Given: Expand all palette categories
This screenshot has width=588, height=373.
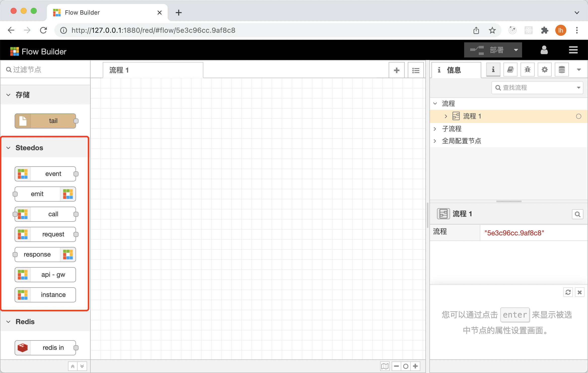Looking at the screenshot, I should tap(82, 366).
